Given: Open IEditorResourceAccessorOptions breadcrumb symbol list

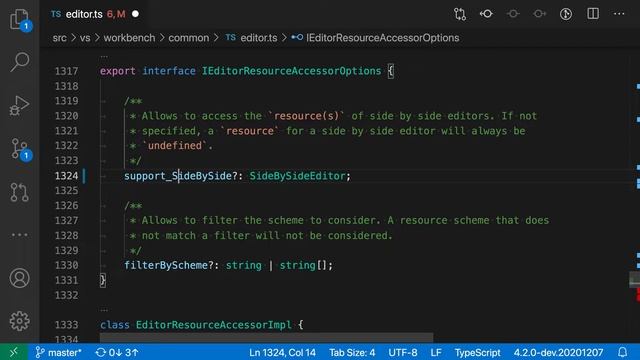Looking at the screenshot, I should pyautogui.click(x=382, y=38).
